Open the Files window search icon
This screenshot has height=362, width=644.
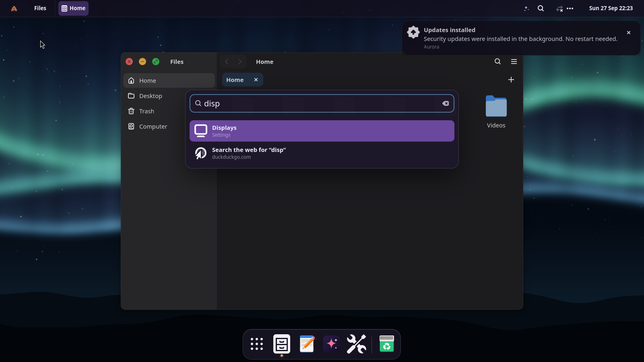pyautogui.click(x=498, y=62)
